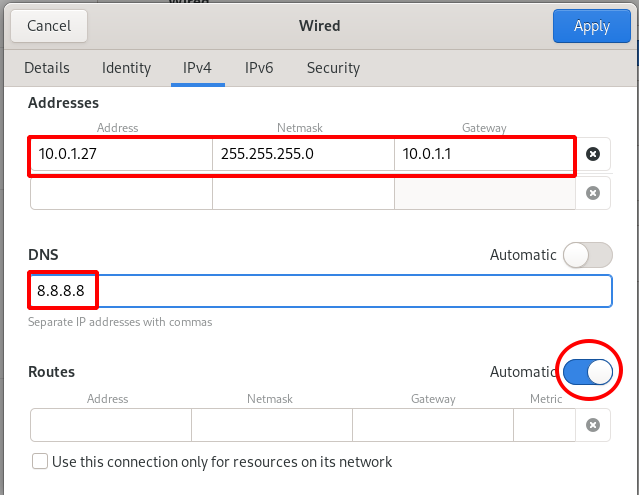Image resolution: width=639 pixels, height=495 pixels.
Task: Open the Identity tab
Action: 126,68
